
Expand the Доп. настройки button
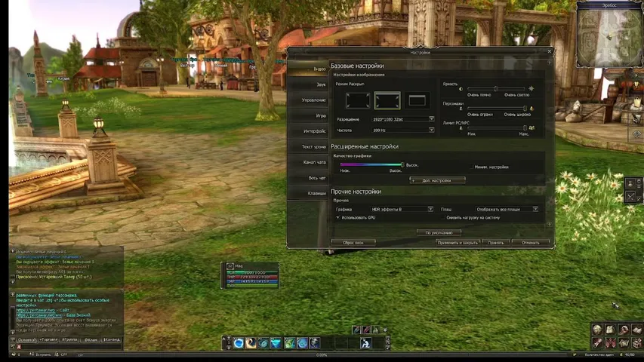[x=437, y=180]
